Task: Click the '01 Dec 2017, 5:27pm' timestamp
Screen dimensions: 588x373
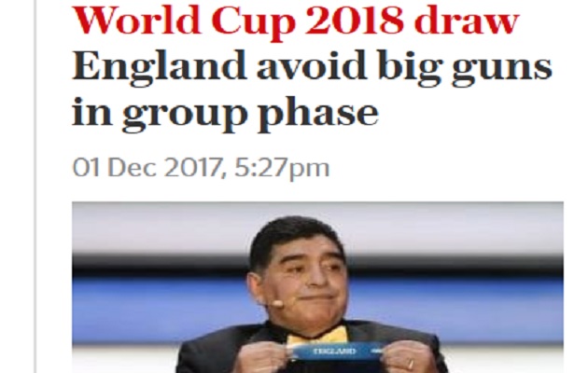Action: (x=201, y=168)
